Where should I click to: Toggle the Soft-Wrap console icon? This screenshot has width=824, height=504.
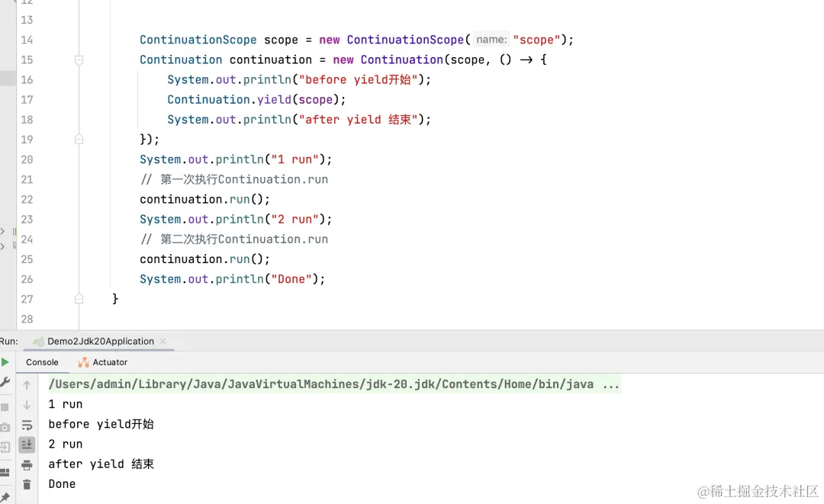[27, 425]
